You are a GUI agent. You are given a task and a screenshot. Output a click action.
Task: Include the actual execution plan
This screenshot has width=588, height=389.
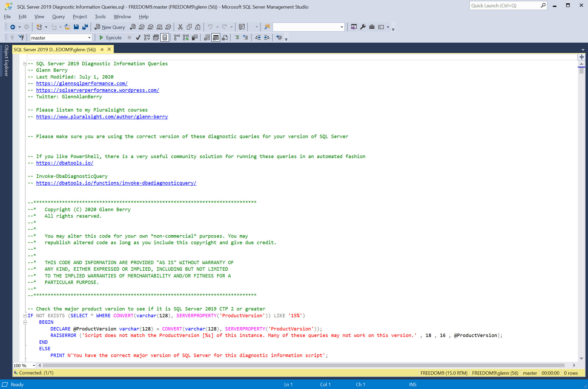(186, 37)
